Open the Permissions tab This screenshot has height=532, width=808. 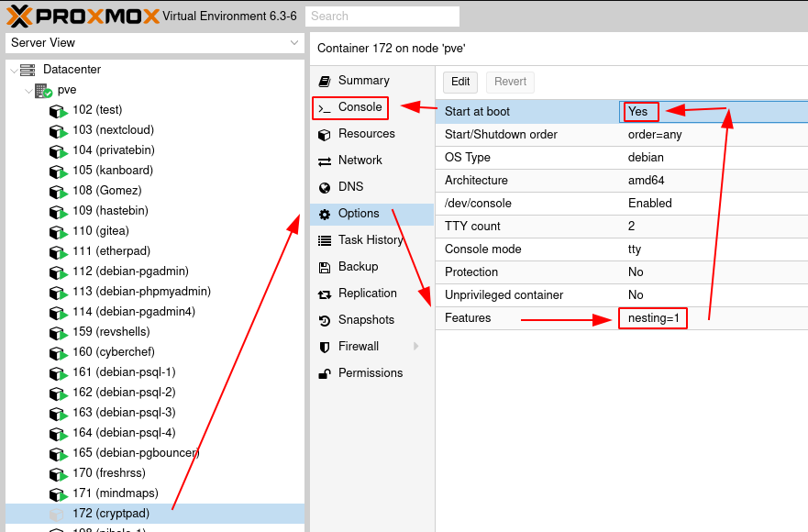tap(372, 373)
